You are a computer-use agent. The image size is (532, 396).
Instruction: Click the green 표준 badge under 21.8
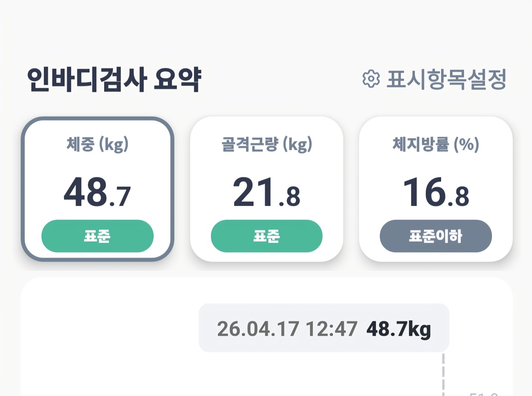coord(266,236)
